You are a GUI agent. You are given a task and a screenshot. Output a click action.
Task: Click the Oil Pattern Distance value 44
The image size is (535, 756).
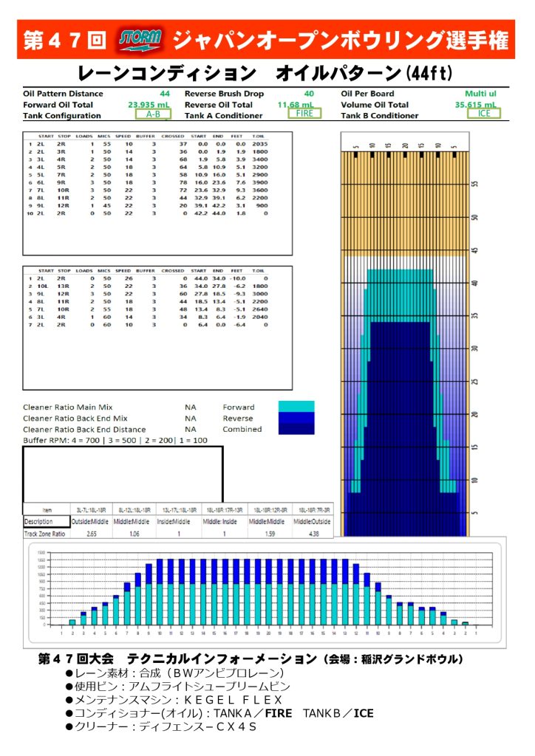pyautogui.click(x=165, y=94)
